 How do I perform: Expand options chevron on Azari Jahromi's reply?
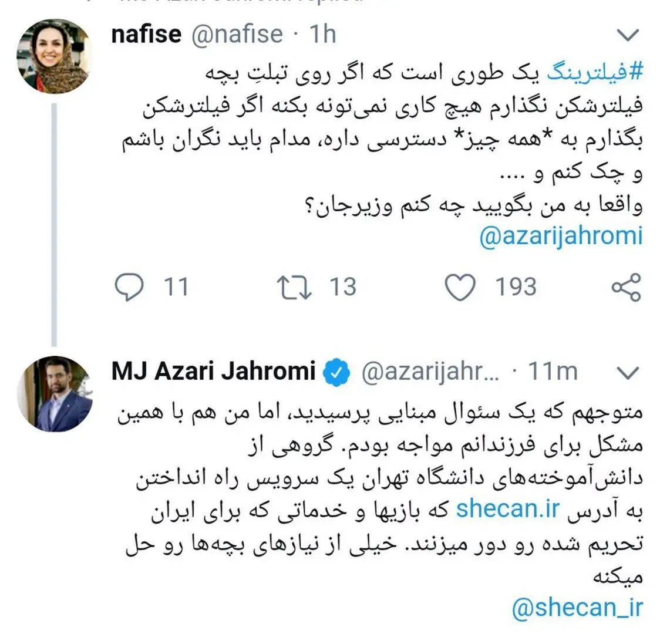tap(628, 372)
